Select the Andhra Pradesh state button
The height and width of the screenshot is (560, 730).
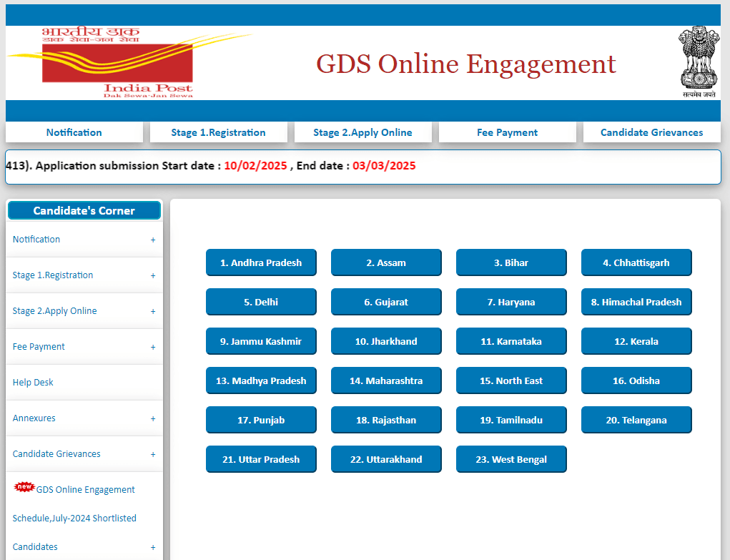(261, 262)
